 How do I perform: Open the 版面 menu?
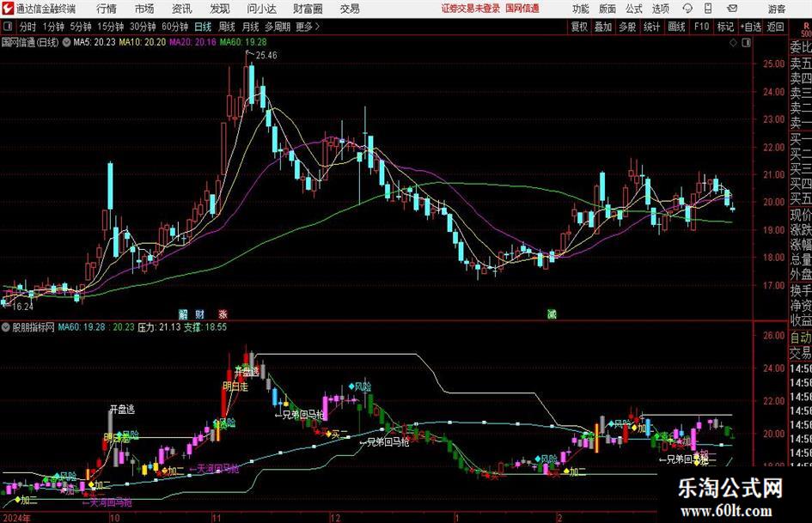pyautogui.click(x=607, y=9)
